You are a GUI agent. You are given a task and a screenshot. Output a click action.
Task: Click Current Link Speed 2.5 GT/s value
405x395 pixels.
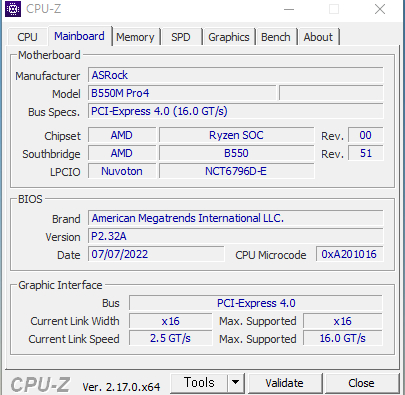click(170, 338)
